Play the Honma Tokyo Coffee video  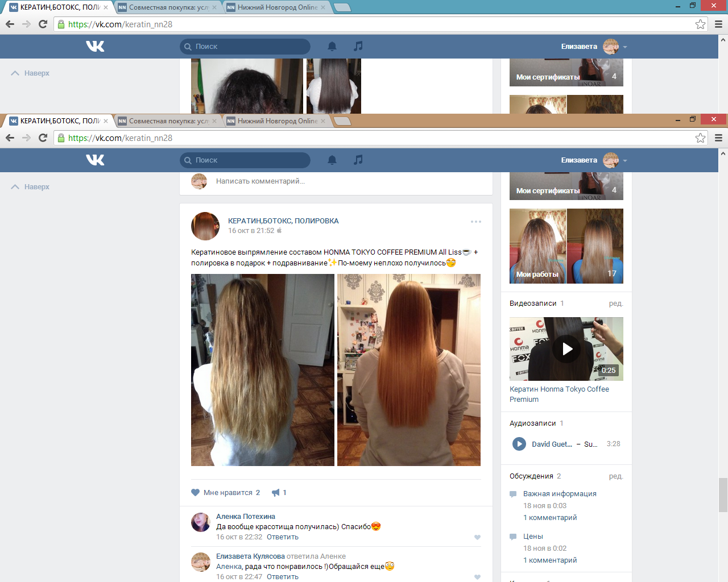tap(566, 349)
